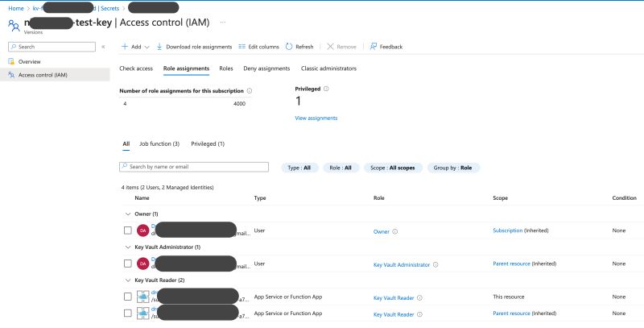Open the Deny assignments tab

266,69
